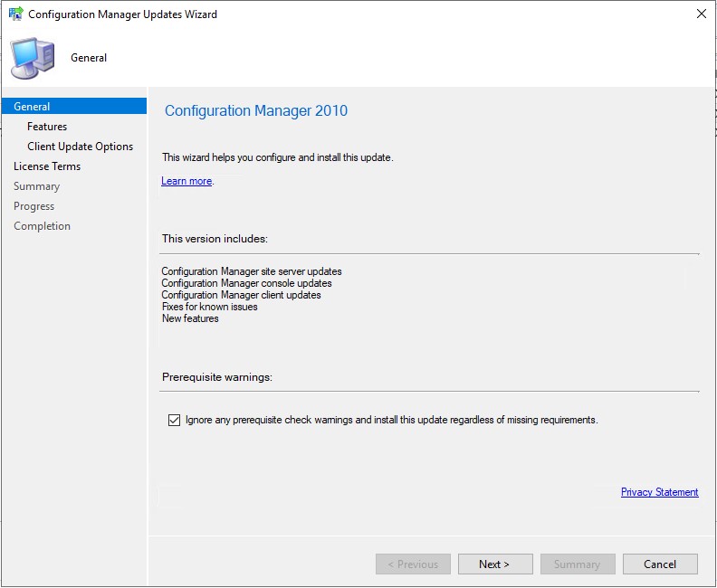Select Progress step in left navigation
Screen dimensions: 717x588
[34, 206]
